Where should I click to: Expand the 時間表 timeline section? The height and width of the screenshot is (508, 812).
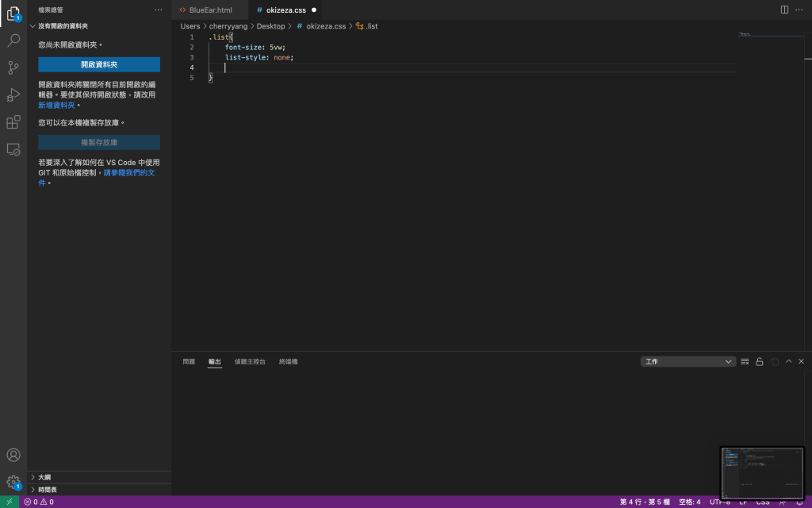(99, 489)
